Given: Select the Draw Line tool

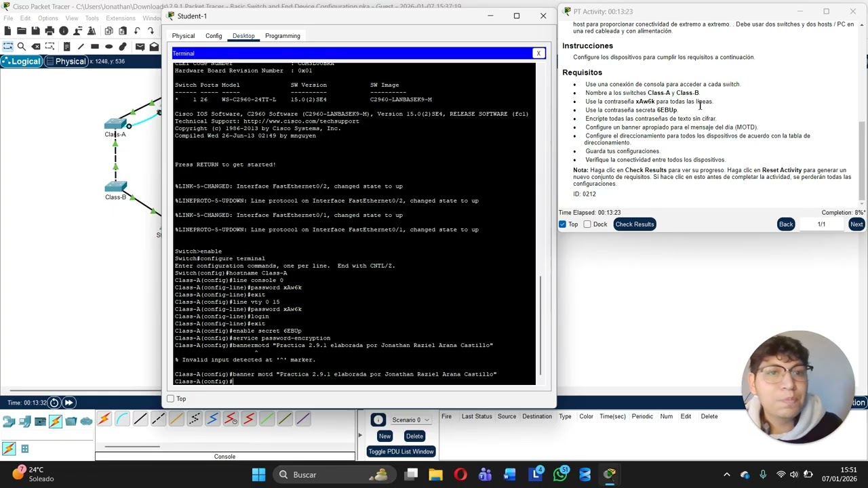Looking at the screenshot, I should (x=81, y=46).
